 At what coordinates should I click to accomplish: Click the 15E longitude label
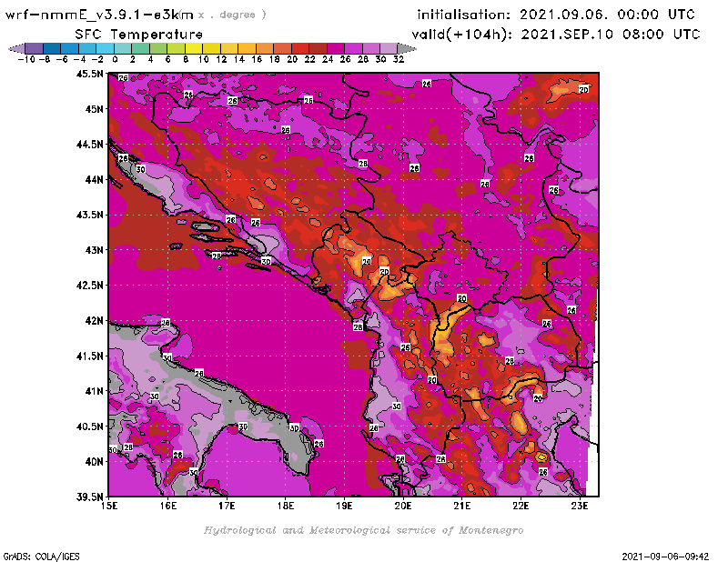pos(109,506)
